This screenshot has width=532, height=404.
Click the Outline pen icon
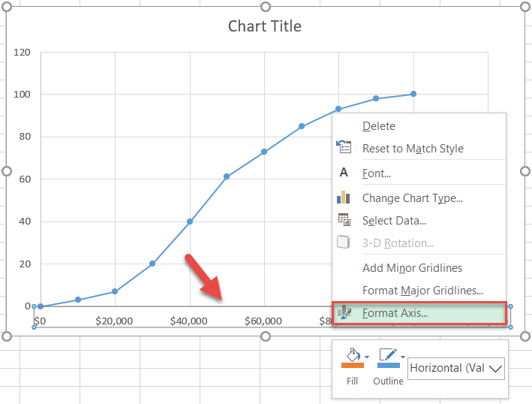click(388, 354)
